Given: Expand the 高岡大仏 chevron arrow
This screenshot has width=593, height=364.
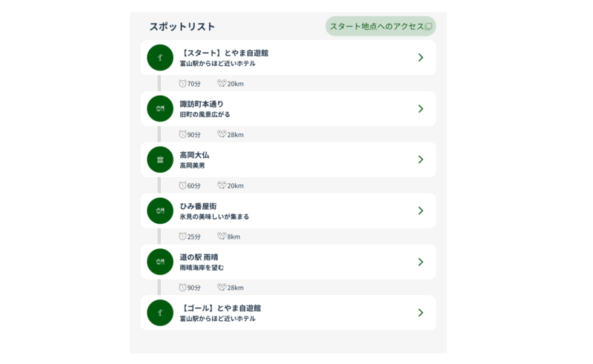Looking at the screenshot, I should click(420, 159).
